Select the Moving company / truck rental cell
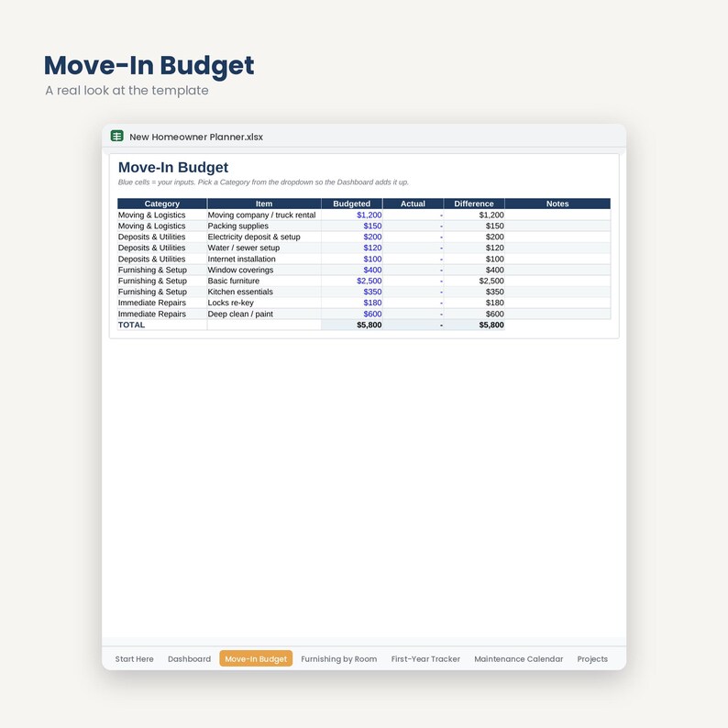Viewport: 728px width, 728px height. pos(264,215)
